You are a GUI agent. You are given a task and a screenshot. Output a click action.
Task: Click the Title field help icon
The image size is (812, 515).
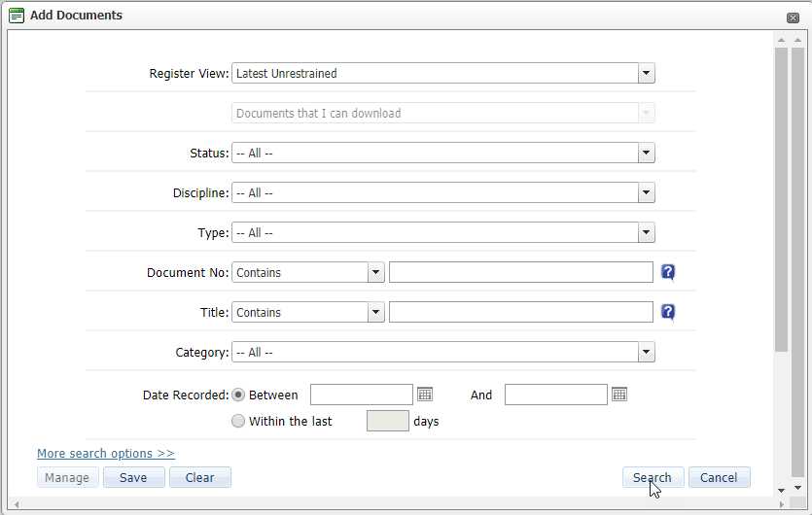668,312
